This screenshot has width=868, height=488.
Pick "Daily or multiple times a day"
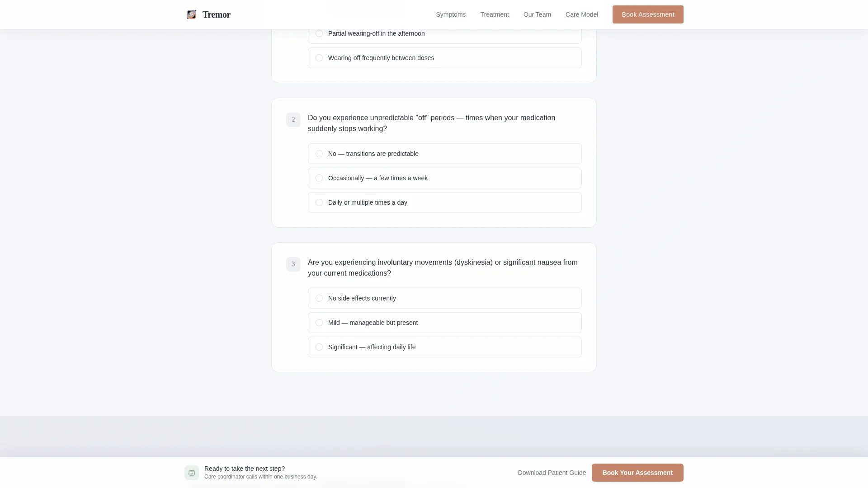click(445, 202)
